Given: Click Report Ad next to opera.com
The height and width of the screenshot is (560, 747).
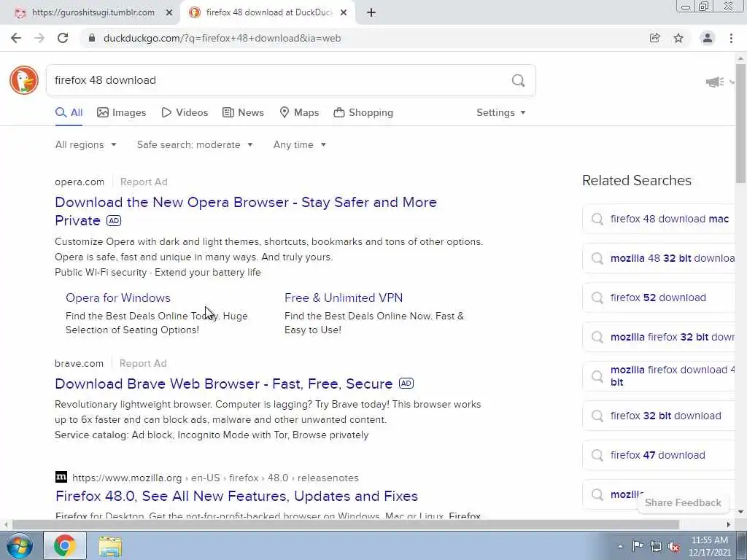Looking at the screenshot, I should click(144, 182).
